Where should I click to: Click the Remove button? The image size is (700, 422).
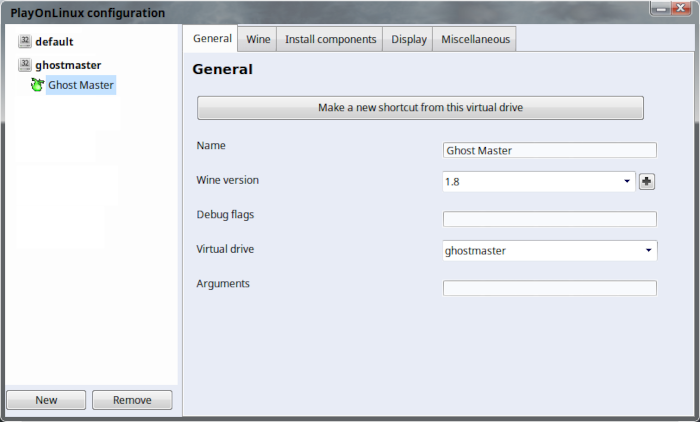tap(132, 400)
